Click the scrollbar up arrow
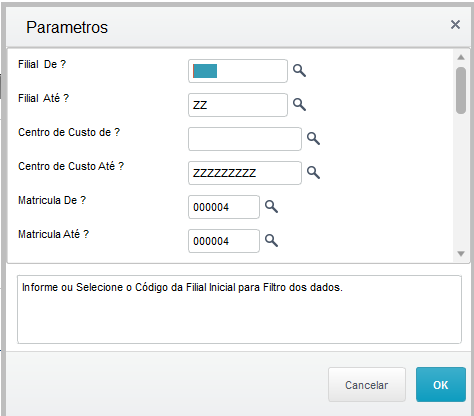The image size is (474, 416). point(461,57)
